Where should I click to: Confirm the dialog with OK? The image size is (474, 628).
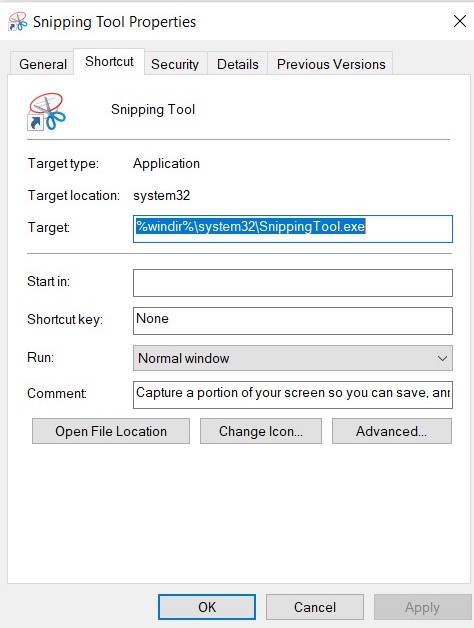(x=207, y=607)
